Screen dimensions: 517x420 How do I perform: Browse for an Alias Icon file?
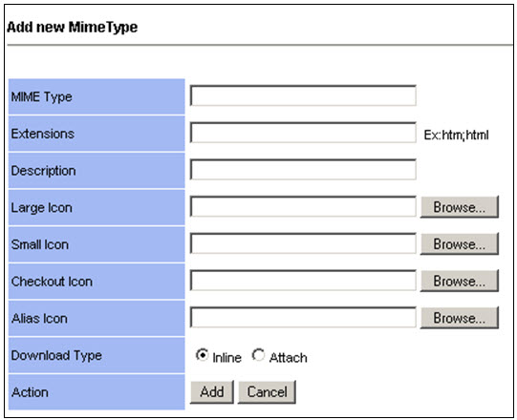tap(460, 318)
